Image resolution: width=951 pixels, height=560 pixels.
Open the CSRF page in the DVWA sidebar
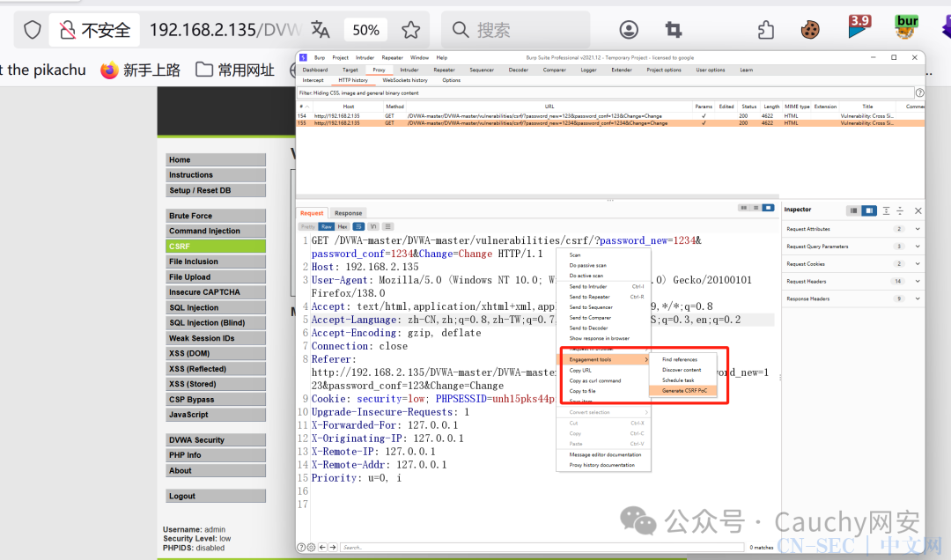click(216, 247)
